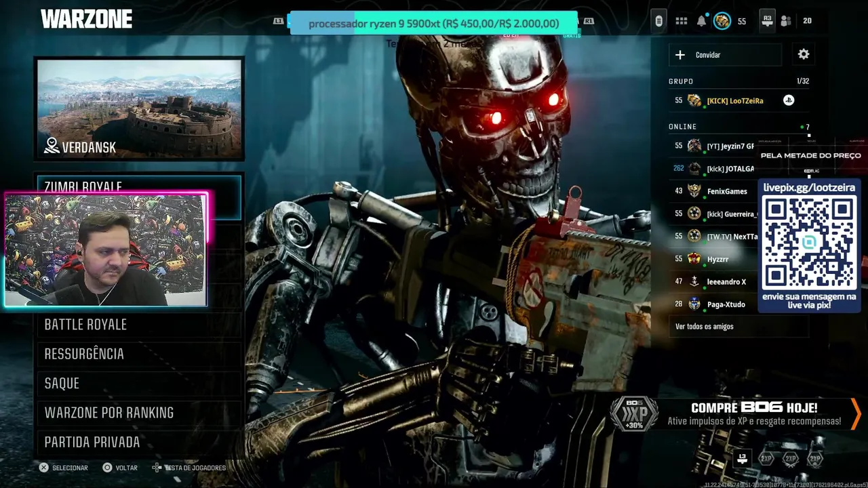The height and width of the screenshot is (488, 868).
Task: Click the Convidar button
Action: (x=725, y=55)
